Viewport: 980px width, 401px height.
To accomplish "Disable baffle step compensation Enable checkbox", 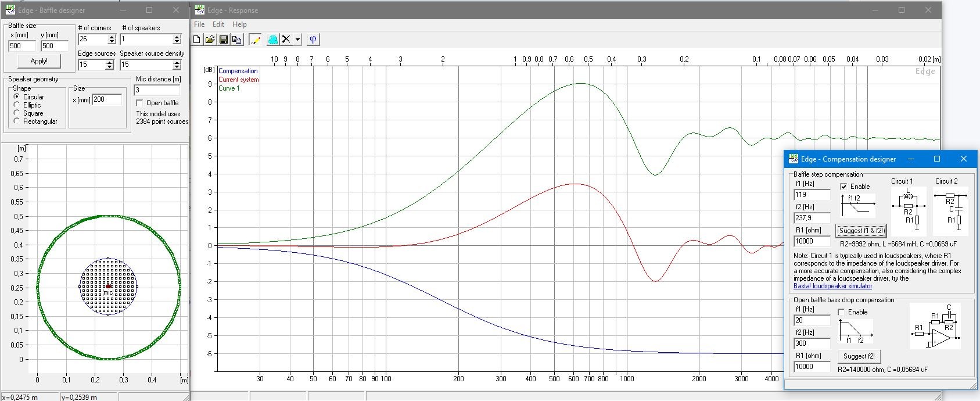I will click(x=843, y=187).
